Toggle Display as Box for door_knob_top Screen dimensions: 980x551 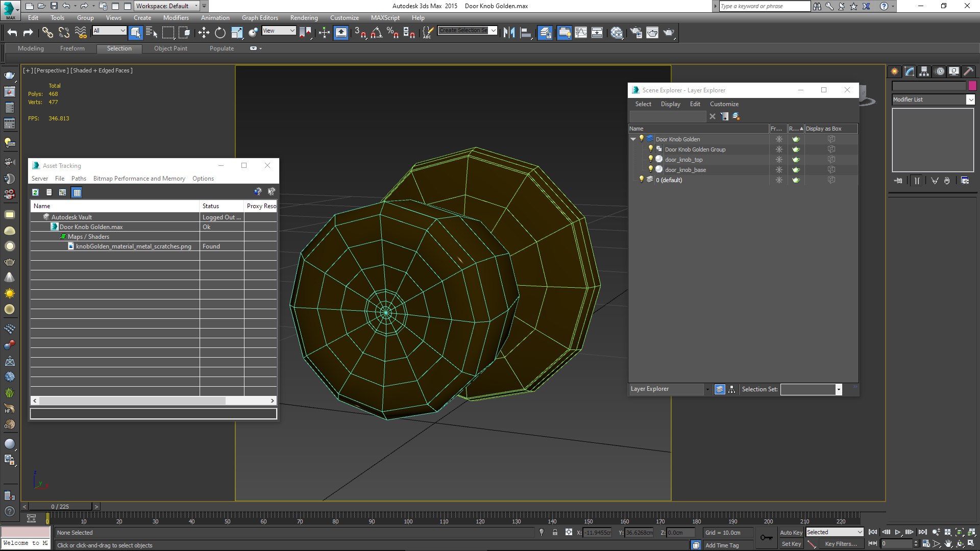click(x=831, y=159)
